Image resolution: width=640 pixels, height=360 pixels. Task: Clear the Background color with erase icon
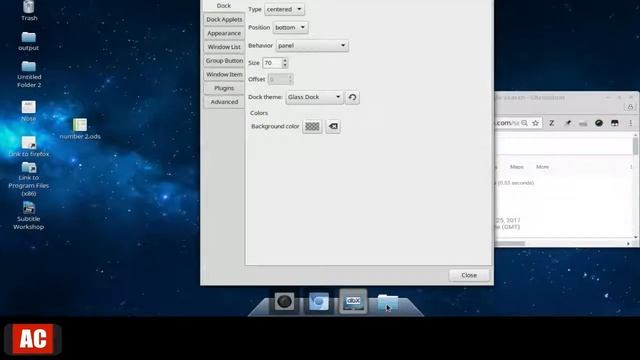[333, 127]
